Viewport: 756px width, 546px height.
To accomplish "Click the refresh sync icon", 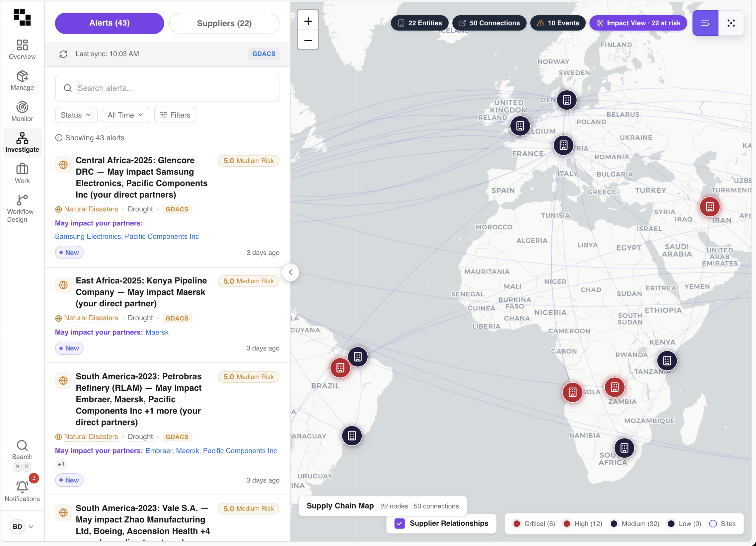I will point(63,54).
